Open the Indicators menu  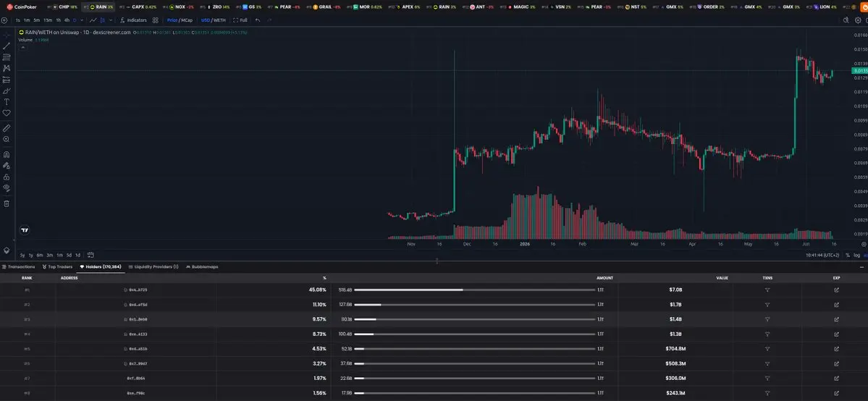(x=133, y=20)
